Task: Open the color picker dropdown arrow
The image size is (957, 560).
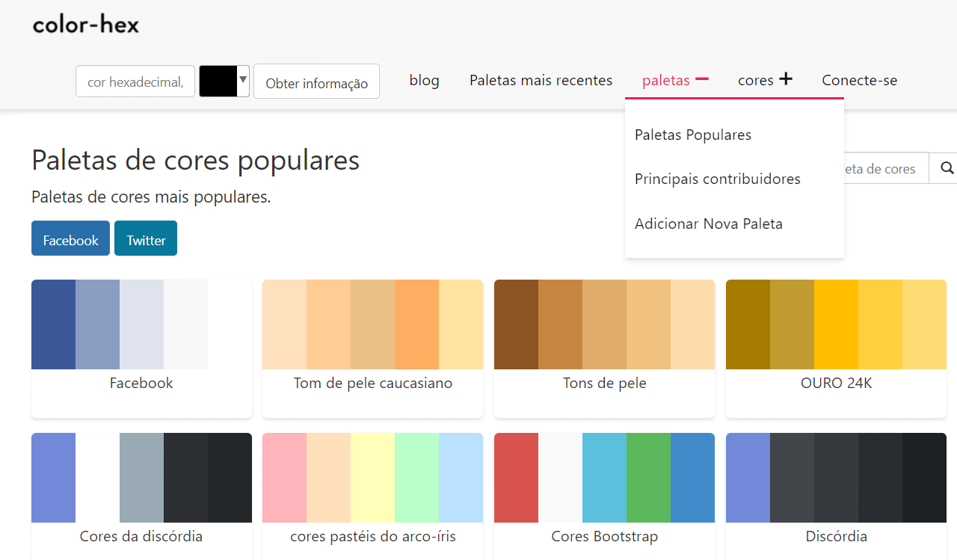Action: 242,80
